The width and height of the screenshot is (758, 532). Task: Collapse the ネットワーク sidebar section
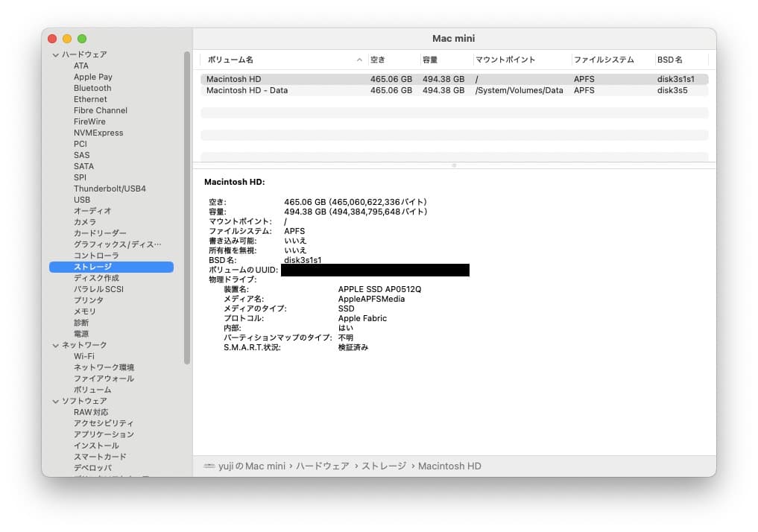point(56,345)
